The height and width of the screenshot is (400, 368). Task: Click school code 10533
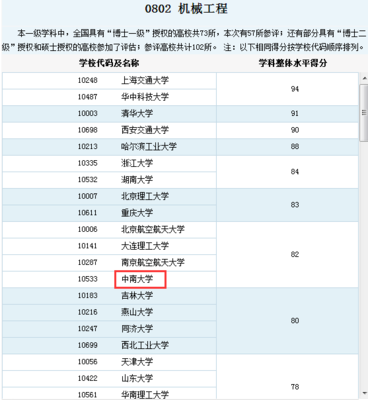point(88,279)
